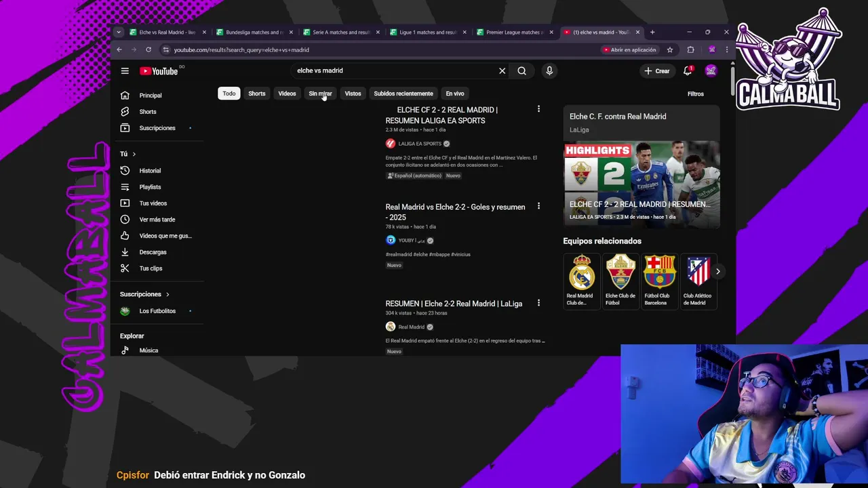Open the tab search dropdown arrow
The image size is (868, 488).
(119, 32)
